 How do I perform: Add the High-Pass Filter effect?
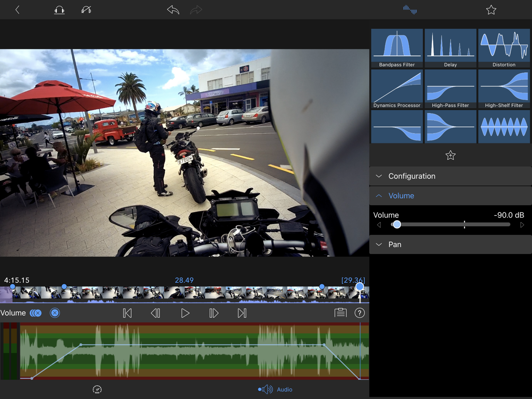pyautogui.click(x=450, y=89)
